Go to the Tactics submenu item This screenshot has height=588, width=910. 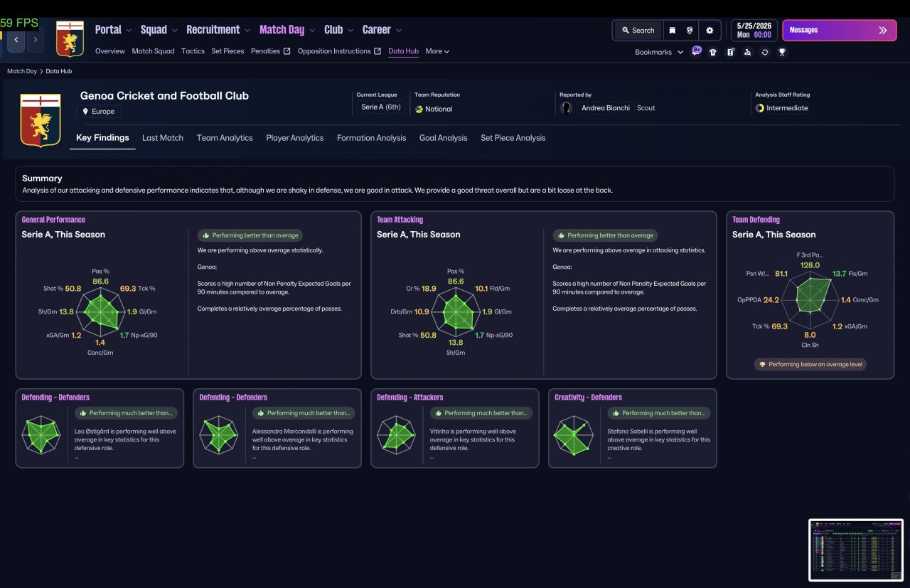[x=193, y=51]
